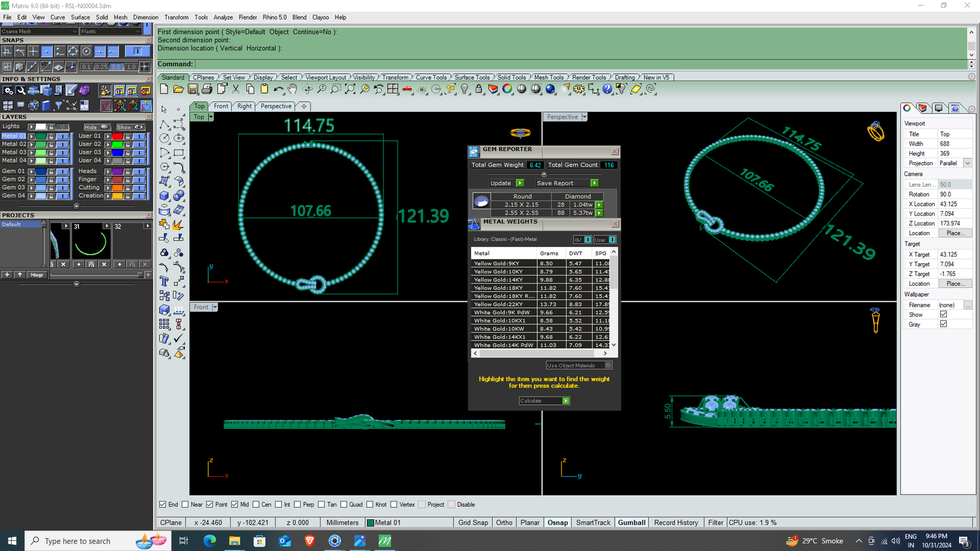Image resolution: width=980 pixels, height=551 pixels.
Task: Toggle the wallpaper Show checkbox
Action: pyautogui.click(x=943, y=314)
